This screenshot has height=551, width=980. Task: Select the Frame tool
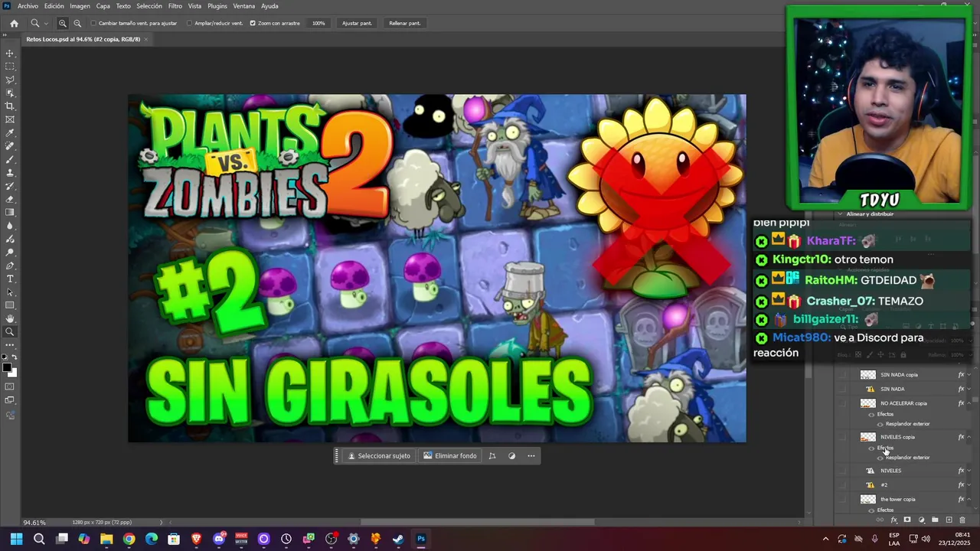coord(10,119)
